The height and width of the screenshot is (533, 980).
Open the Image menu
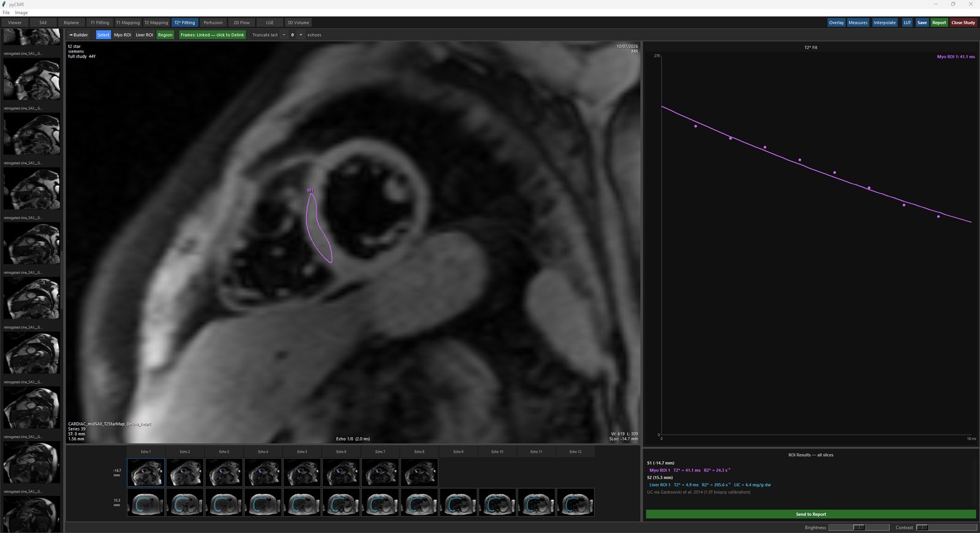[x=21, y=12]
